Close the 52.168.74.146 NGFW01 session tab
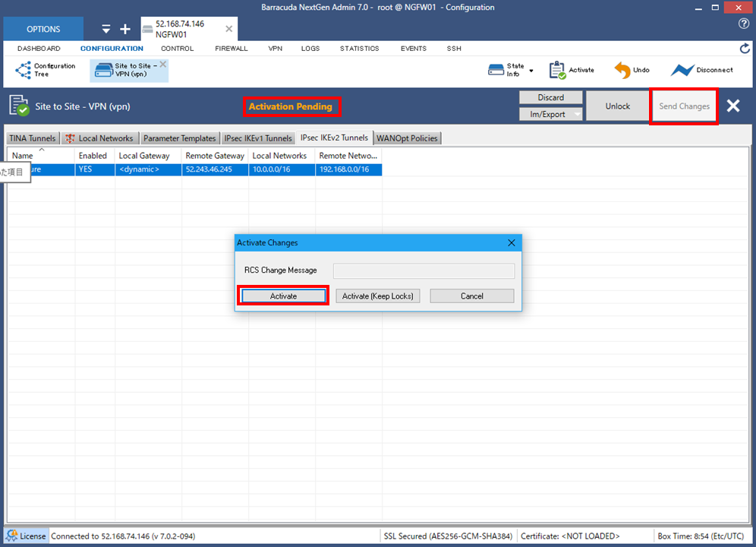Image resolution: width=756 pixels, height=547 pixels. coord(229,29)
